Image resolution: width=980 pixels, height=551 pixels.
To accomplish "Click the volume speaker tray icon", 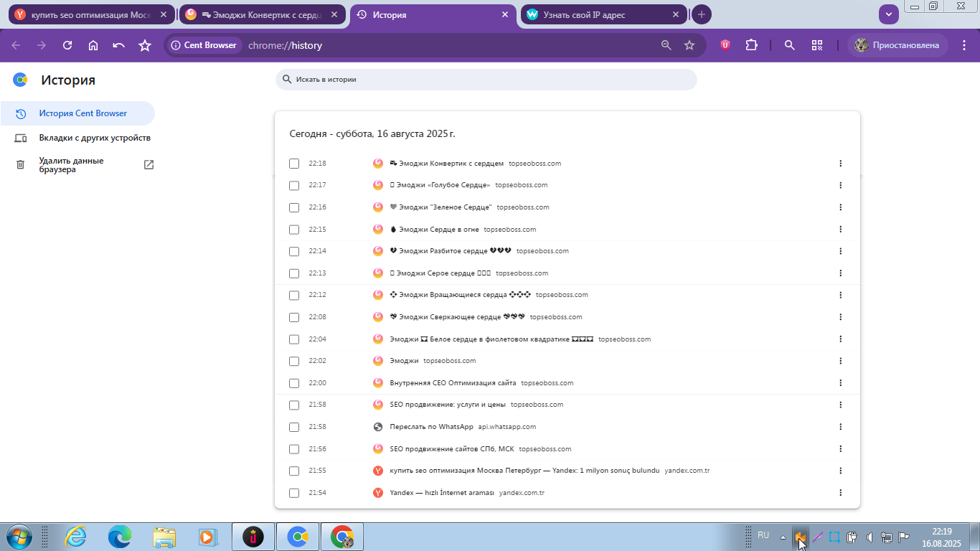I will tap(869, 537).
